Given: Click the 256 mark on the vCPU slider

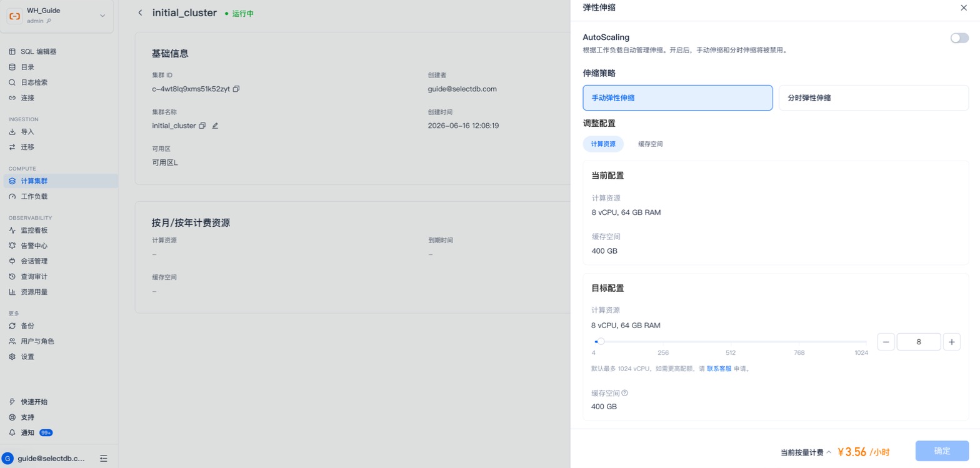Looking at the screenshot, I should 663,353.
